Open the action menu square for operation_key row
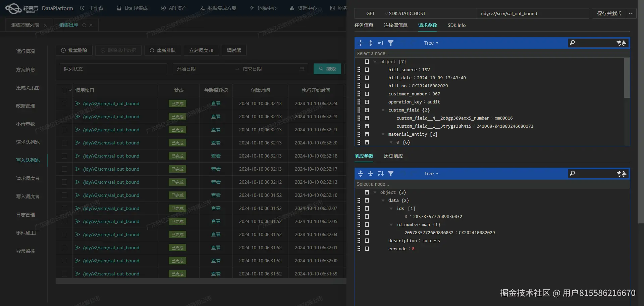The height and width of the screenshot is (306, 644). pyautogui.click(x=367, y=102)
